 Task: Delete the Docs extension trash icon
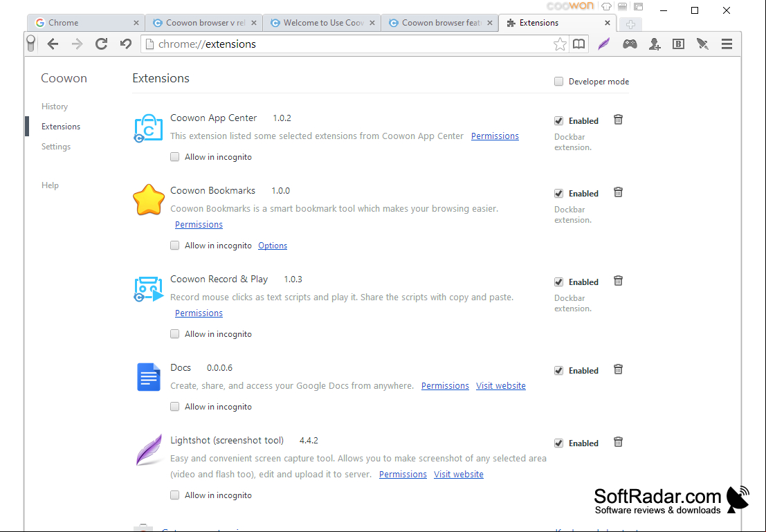click(x=618, y=369)
